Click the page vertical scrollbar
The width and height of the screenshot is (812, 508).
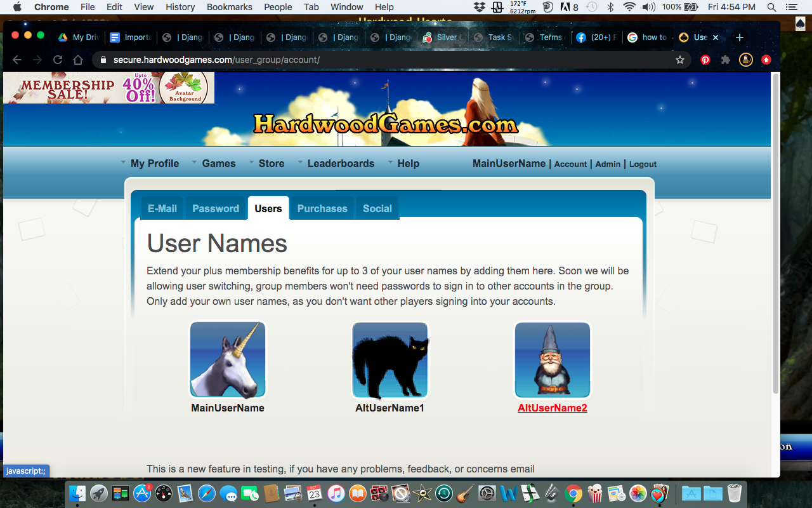(775, 235)
